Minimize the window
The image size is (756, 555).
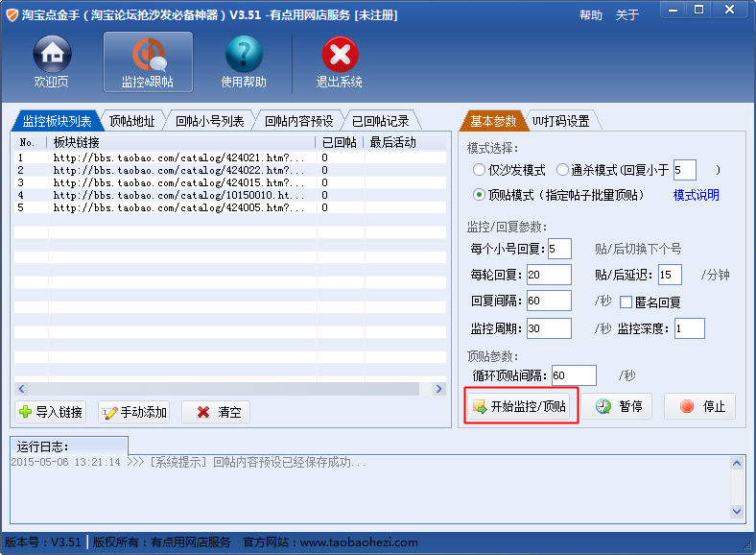point(673,10)
